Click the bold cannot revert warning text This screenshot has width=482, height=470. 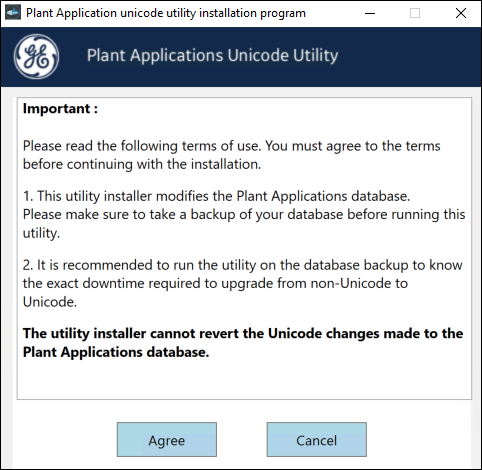(x=243, y=343)
